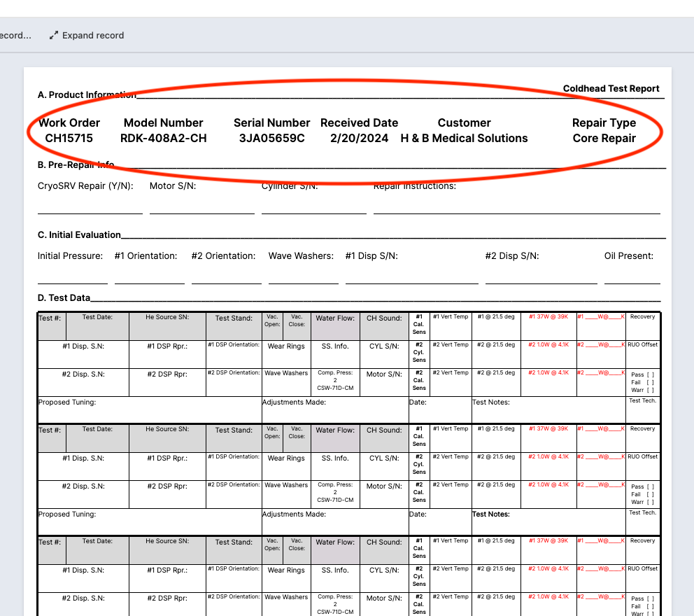Image resolution: width=694 pixels, height=616 pixels.
Task: Click the CryoSRV Repair (Y/N) label
Action: tap(85, 186)
